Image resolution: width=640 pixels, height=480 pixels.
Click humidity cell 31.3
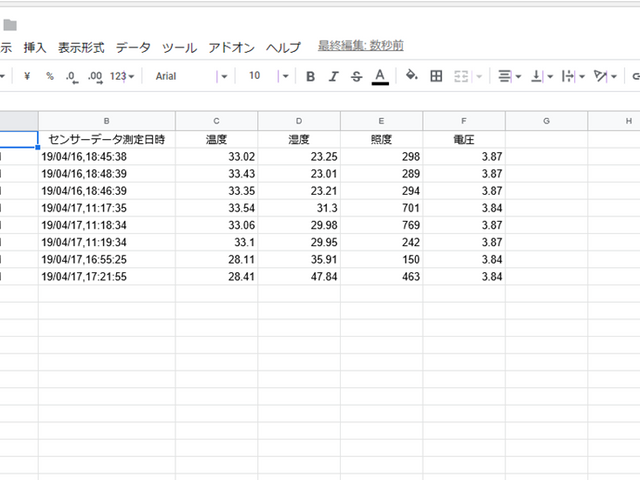coord(299,208)
